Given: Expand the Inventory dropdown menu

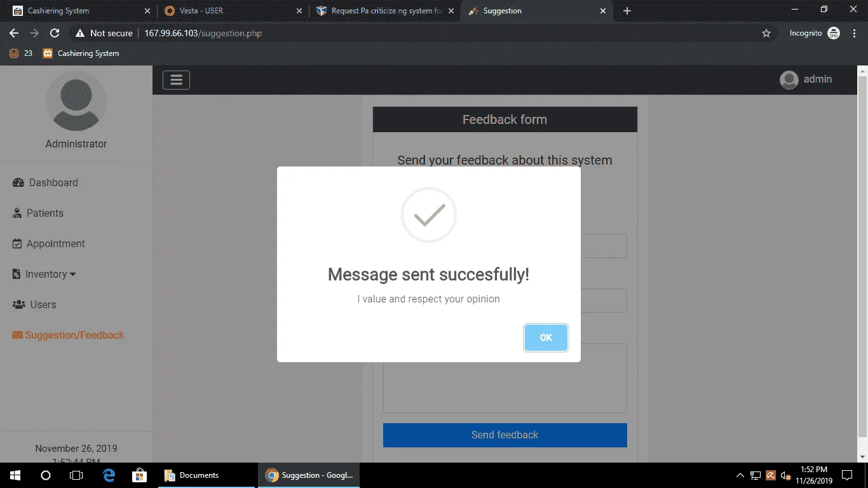Looking at the screenshot, I should (44, 274).
